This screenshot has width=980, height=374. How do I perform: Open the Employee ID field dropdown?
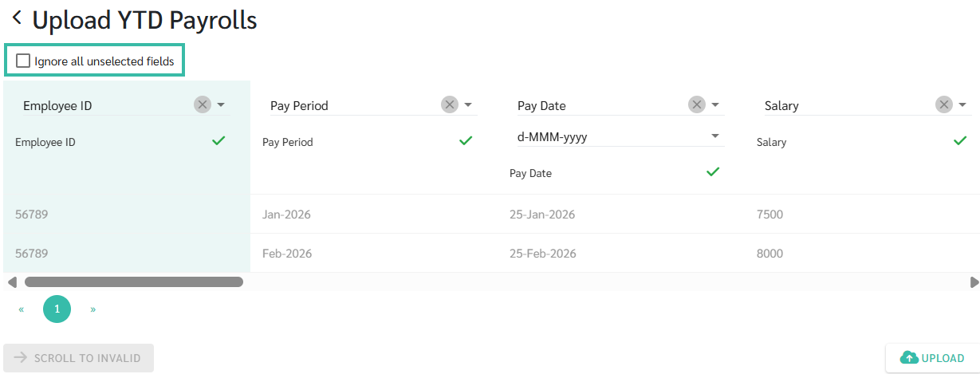221,104
